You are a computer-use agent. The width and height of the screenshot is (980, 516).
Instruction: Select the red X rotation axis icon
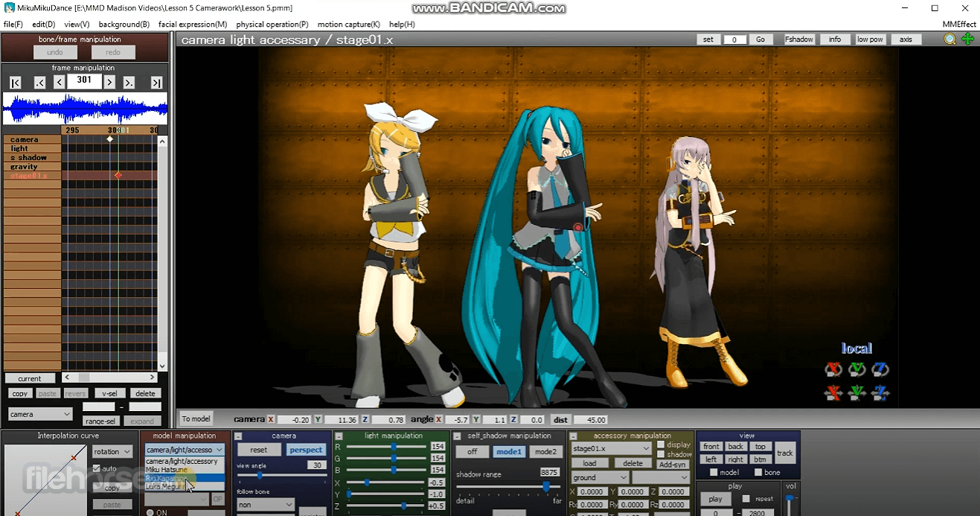(833, 369)
